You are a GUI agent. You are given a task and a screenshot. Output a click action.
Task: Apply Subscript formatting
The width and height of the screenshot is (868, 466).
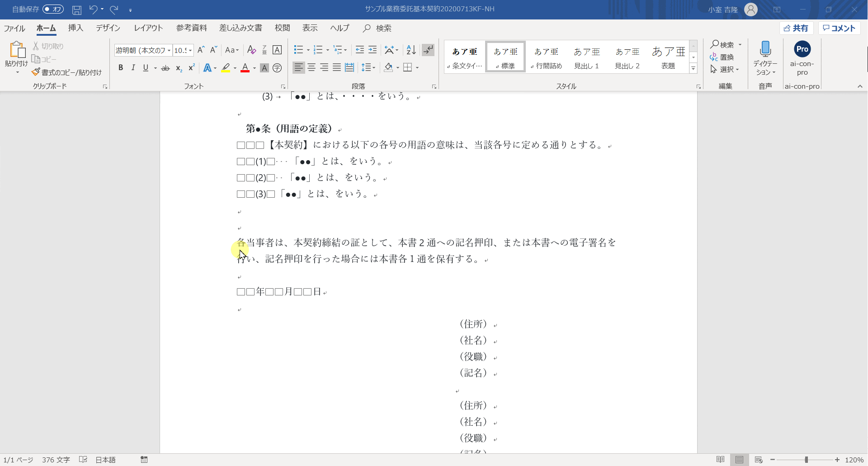click(x=179, y=68)
